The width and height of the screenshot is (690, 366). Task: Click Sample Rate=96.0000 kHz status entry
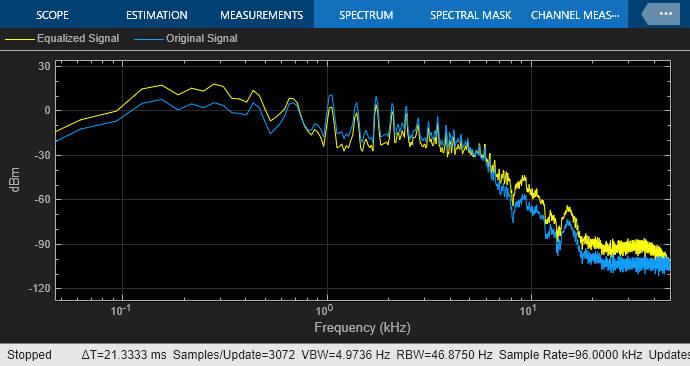pos(570,355)
